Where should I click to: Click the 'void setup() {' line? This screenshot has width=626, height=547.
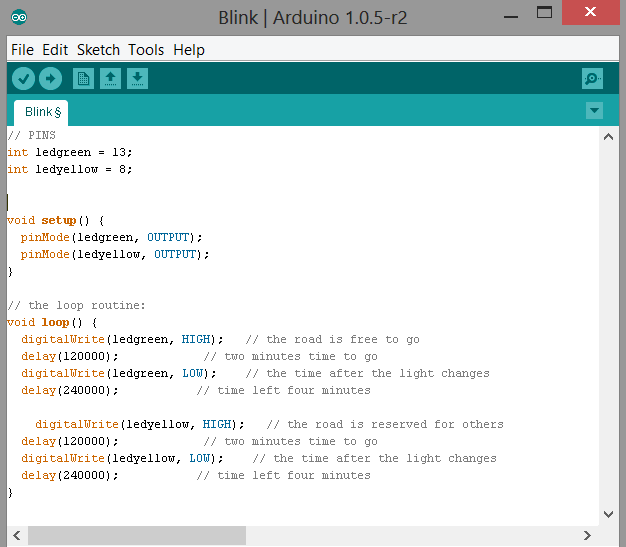56,220
